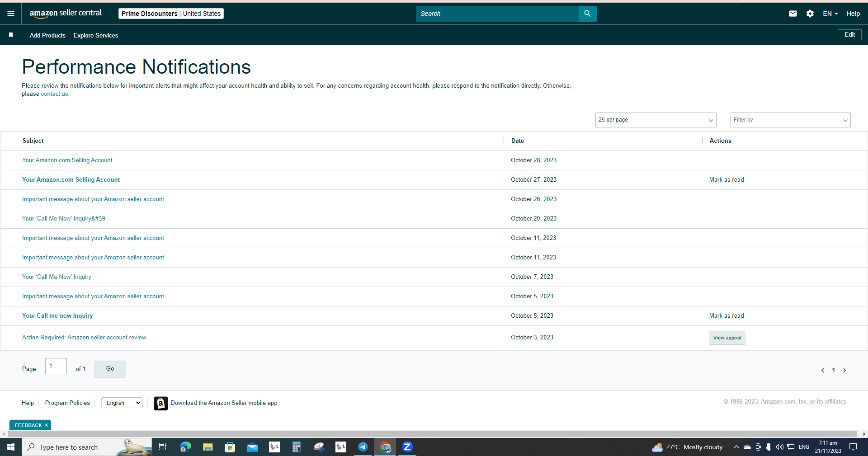The height and width of the screenshot is (456, 868).
Task: Open the EN language selector
Action: point(830,14)
